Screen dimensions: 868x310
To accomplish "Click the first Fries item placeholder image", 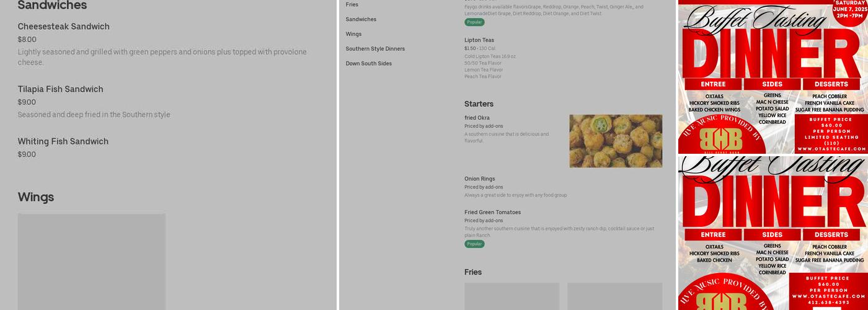I will tap(511, 296).
